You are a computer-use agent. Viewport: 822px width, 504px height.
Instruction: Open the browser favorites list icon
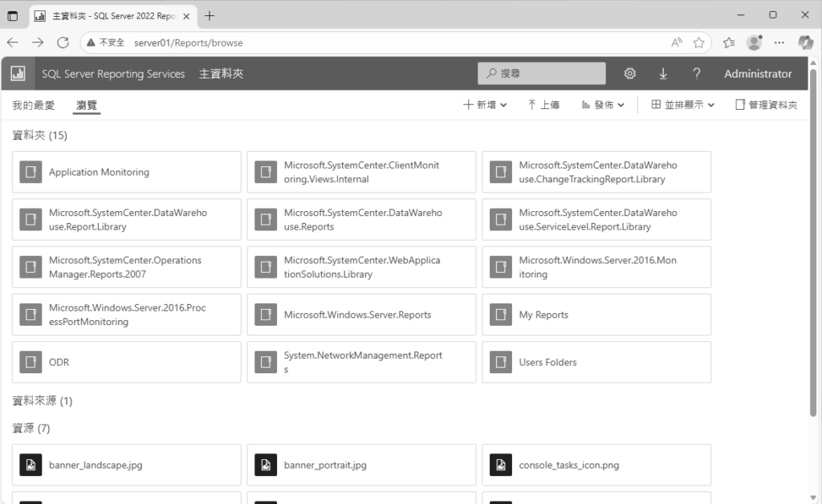[x=729, y=43]
